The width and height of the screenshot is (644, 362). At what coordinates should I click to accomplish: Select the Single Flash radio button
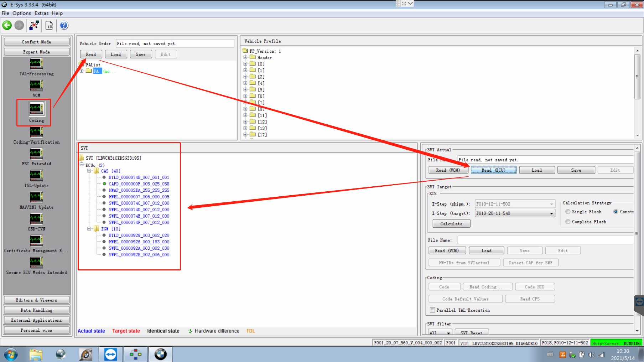[x=568, y=212]
